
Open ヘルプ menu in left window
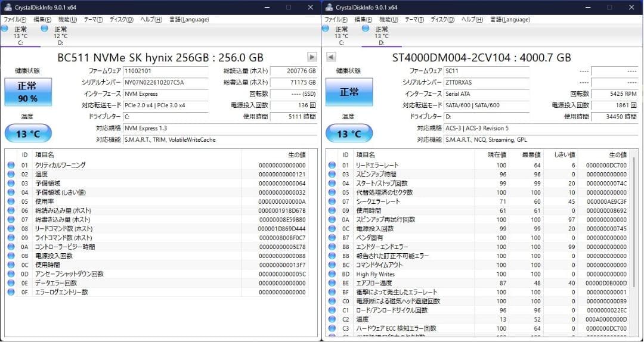tap(151, 19)
